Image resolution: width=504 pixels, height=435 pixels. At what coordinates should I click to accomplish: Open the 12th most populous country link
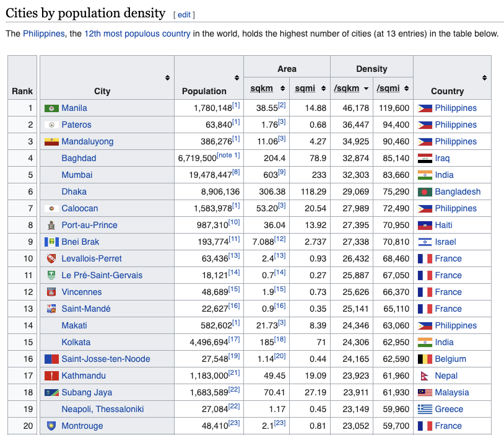point(137,34)
